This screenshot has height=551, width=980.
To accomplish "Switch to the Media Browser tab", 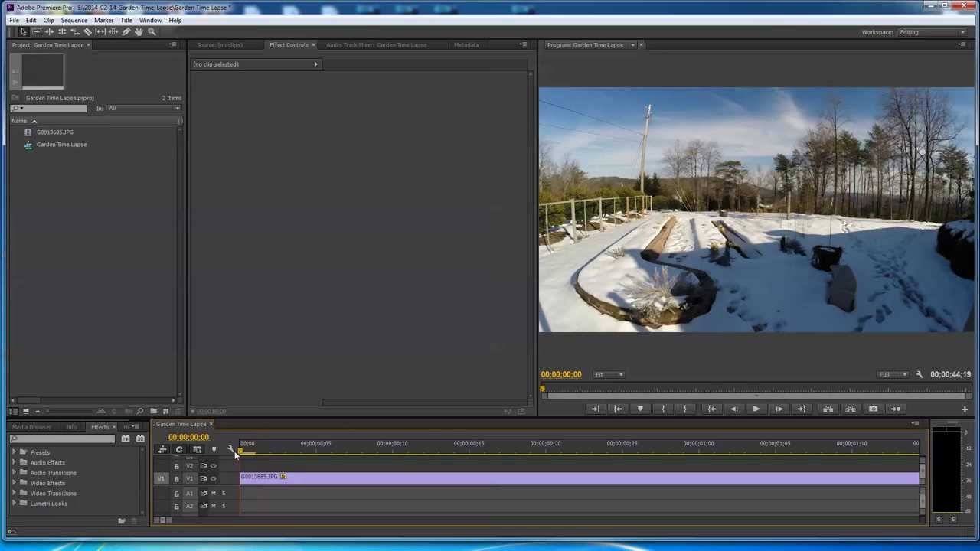I will [31, 427].
